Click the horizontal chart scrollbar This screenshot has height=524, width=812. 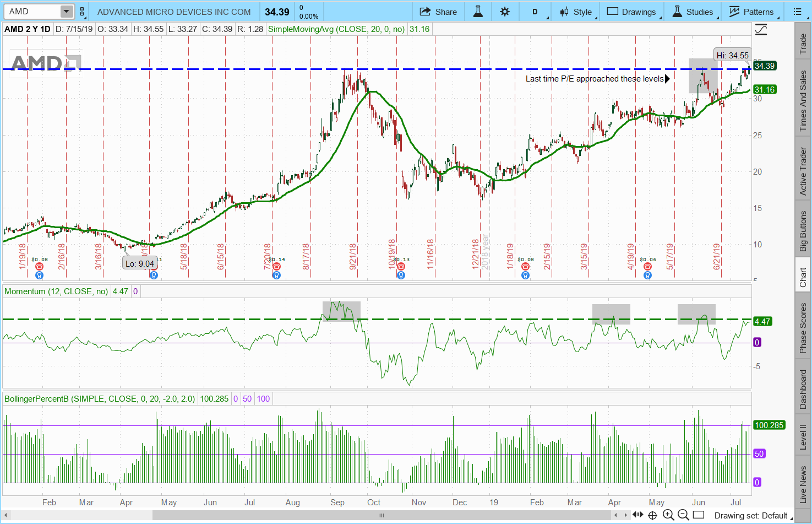(x=381, y=515)
